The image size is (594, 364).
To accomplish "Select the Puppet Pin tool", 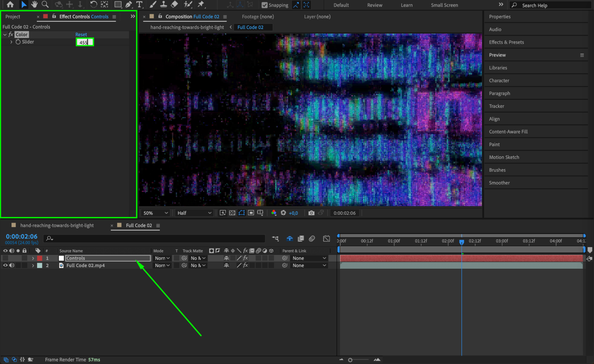I will click(x=201, y=4).
